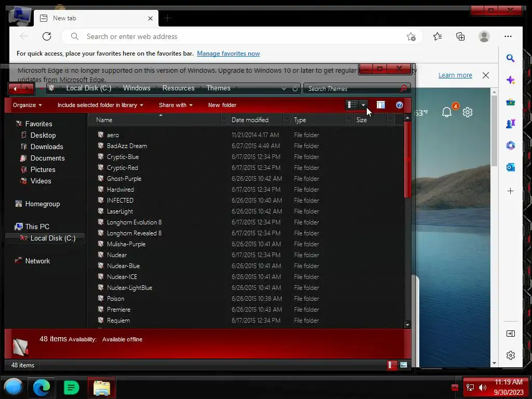Open the Share with menu
Viewport: 532px width, 399px height.
(x=176, y=105)
